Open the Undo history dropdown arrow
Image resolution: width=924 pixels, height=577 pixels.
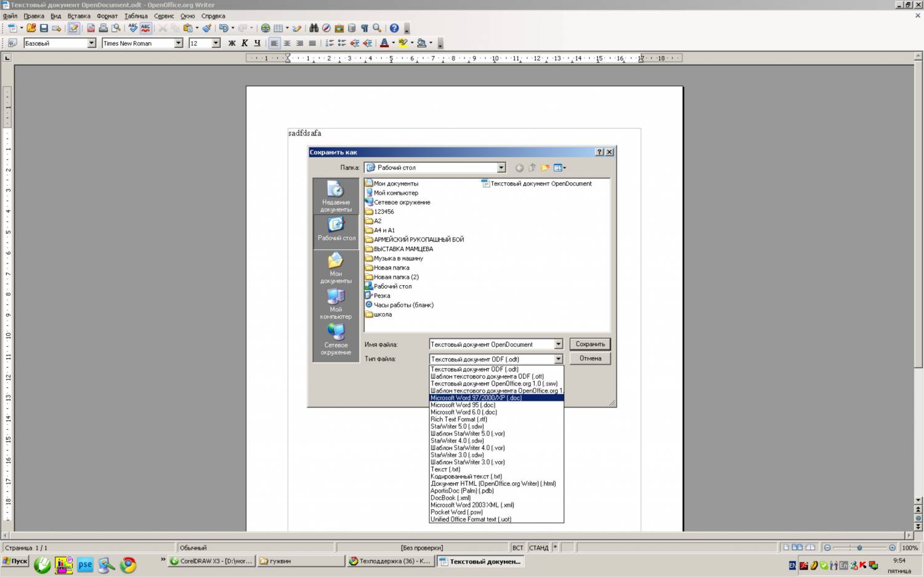(x=232, y=28)
